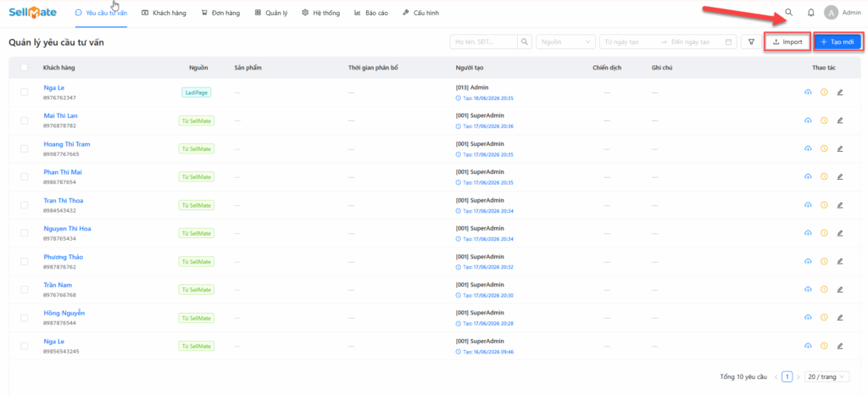Viewport: 868px width, 395px height.
Task: Check the Tran Thi Thoa row checkbox
Action: tap(25, 204)
